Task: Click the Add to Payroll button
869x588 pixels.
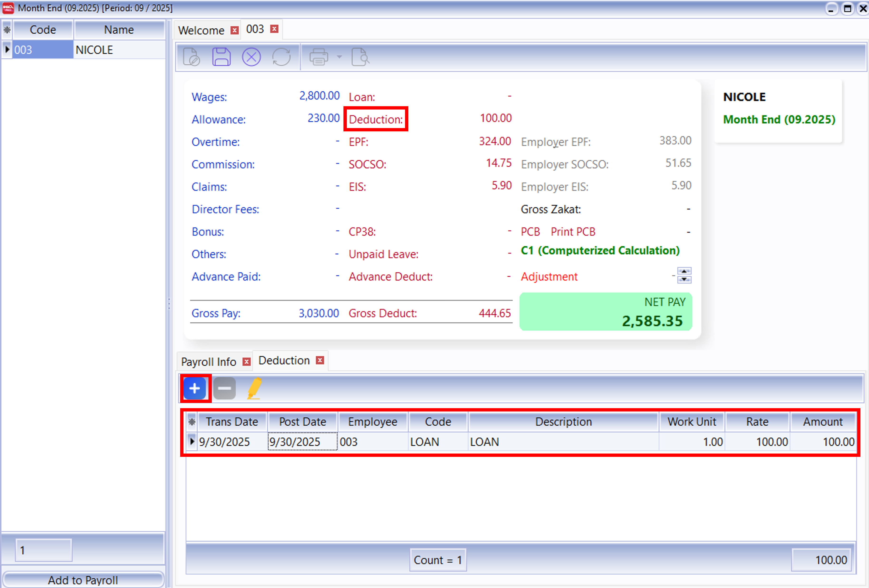Action: pyautogui.click(x=83, y=580)
